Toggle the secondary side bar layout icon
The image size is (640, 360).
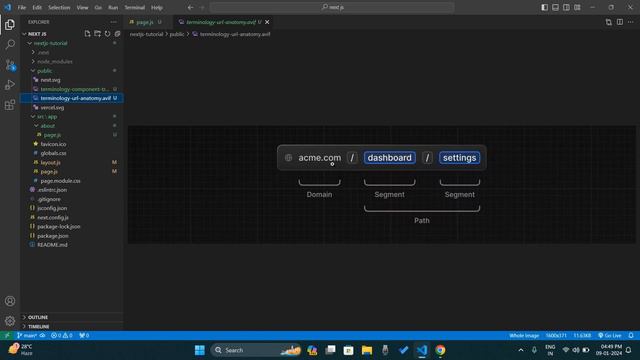(x=566, y=7)
